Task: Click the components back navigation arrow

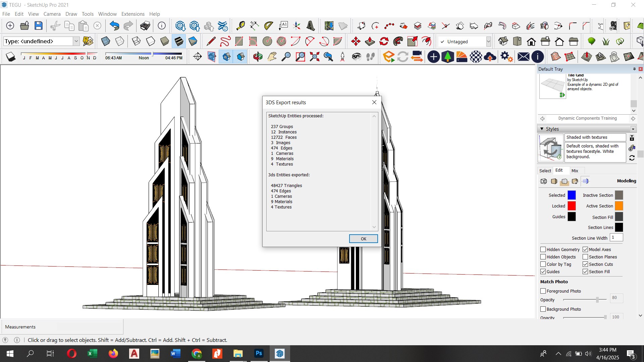Action: [542, 118]
